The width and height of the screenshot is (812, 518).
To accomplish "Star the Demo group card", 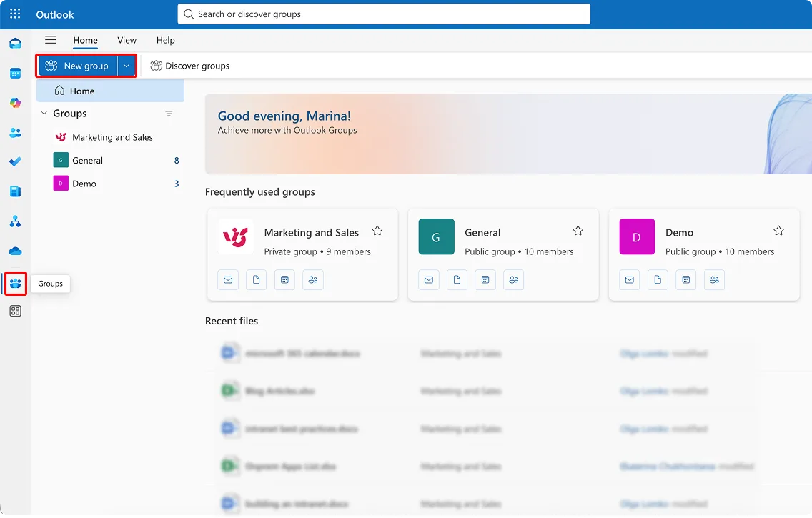I will click(x=778, y=230).
